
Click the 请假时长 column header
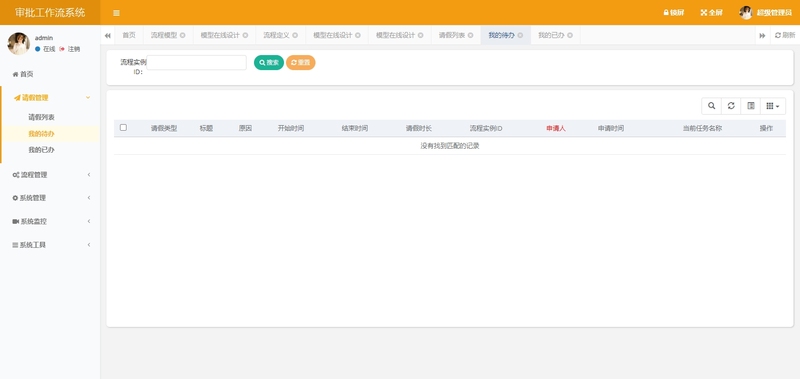tap(419, 128)
